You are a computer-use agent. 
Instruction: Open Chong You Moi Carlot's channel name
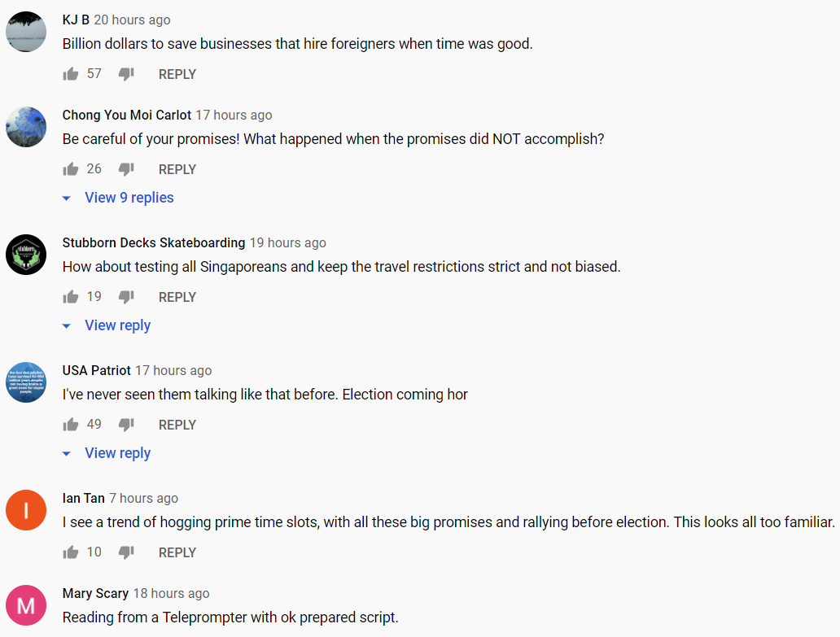coord(126,115)
